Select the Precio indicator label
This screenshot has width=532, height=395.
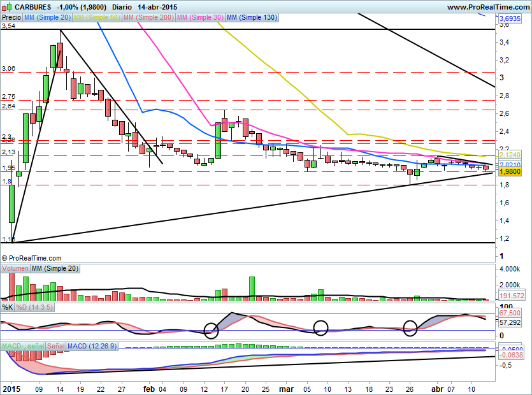[x=11, y=18]
